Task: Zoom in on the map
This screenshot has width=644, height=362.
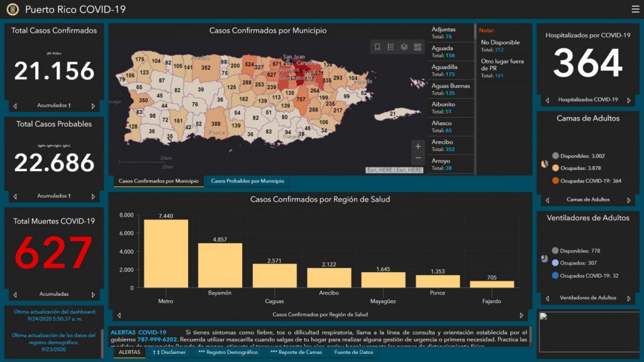Action: click(x=418, y=147)
